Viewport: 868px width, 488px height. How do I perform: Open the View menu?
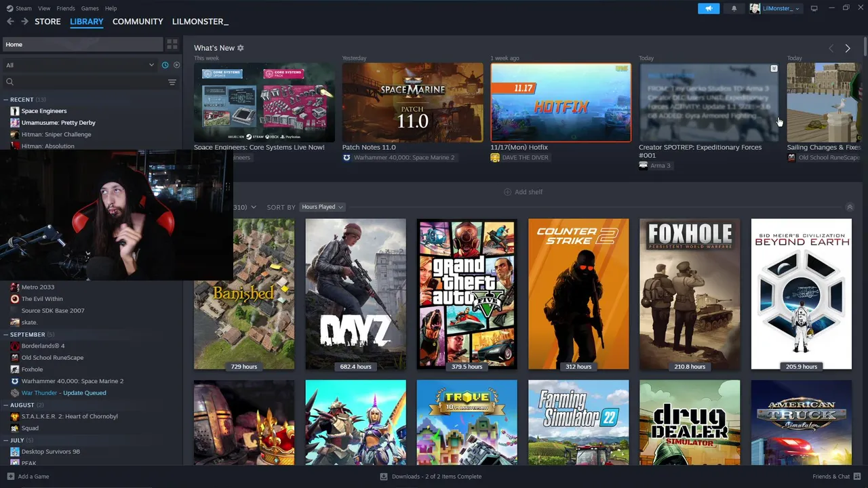pos(44,8)
